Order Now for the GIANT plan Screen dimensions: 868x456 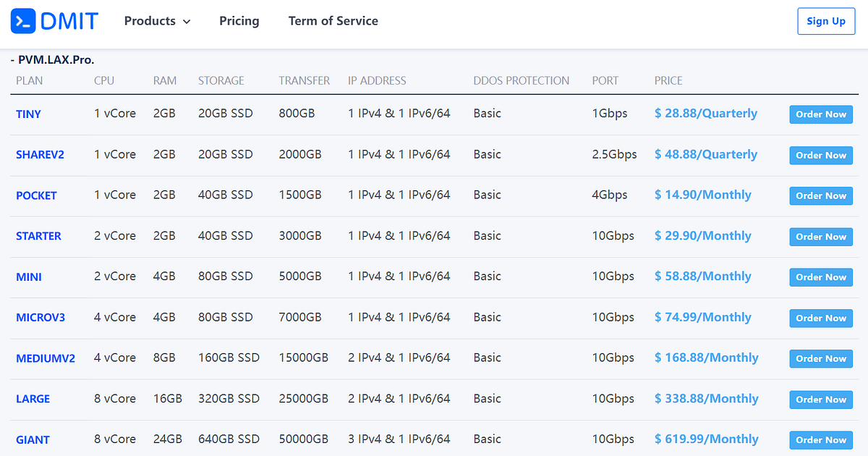821,439
